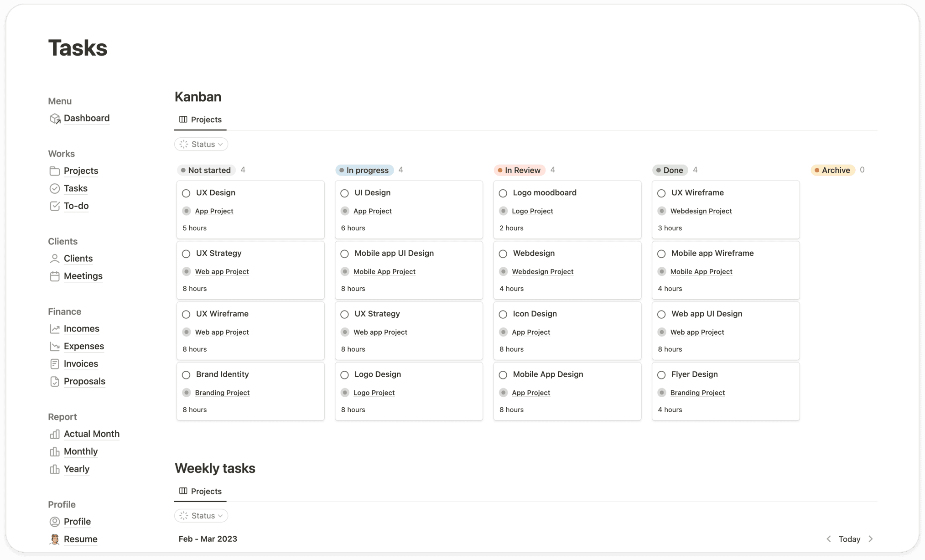Open the Logo Project link on Logo Design card
The width and height of the screenshot is (925, 560).
pos(374,392)
